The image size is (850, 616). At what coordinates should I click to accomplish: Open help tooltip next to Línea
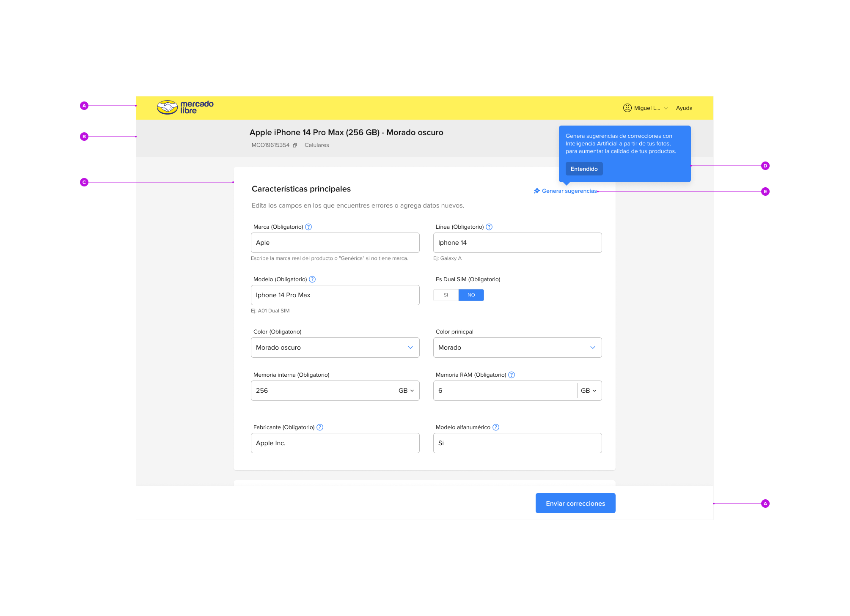489,227
